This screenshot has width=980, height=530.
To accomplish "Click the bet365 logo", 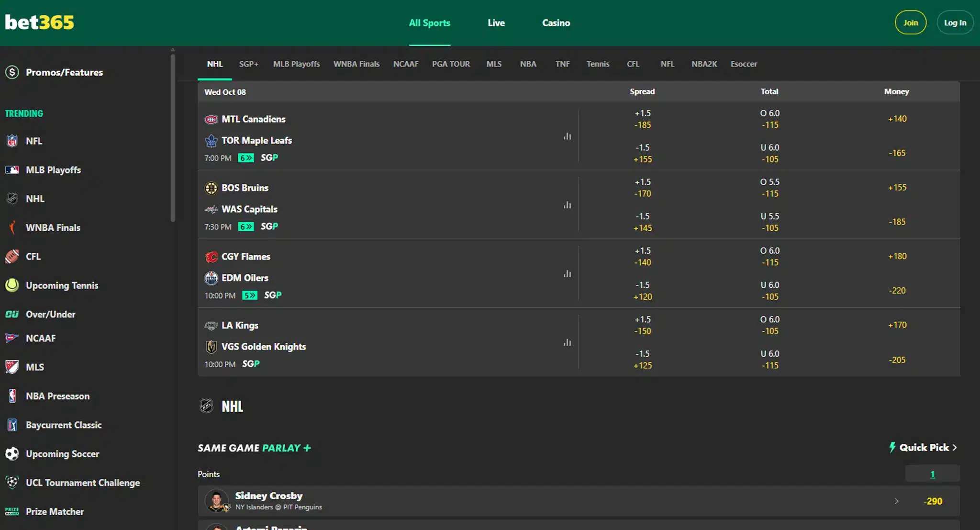I will [40, 23].
